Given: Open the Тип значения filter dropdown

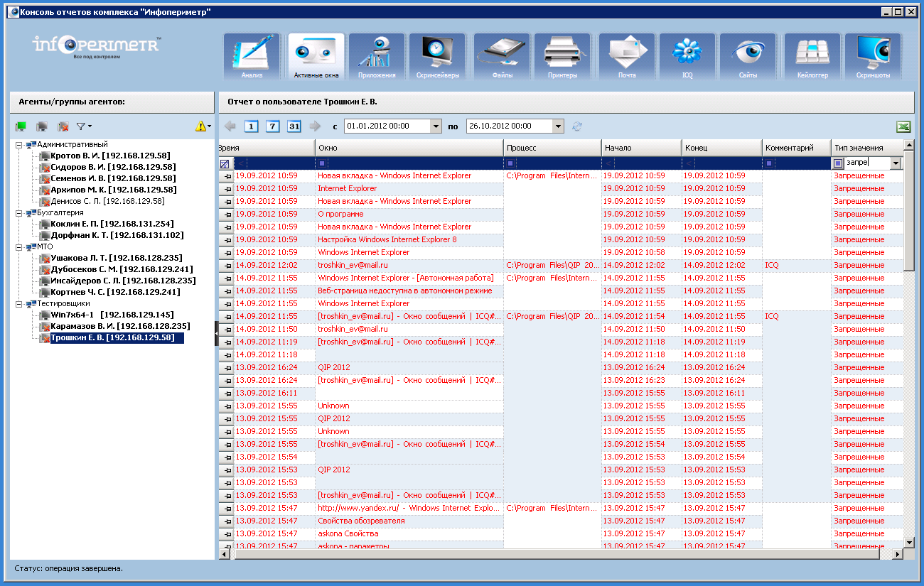Looking at the screenshot, I should pyautogui.click(x=895, y=163).
